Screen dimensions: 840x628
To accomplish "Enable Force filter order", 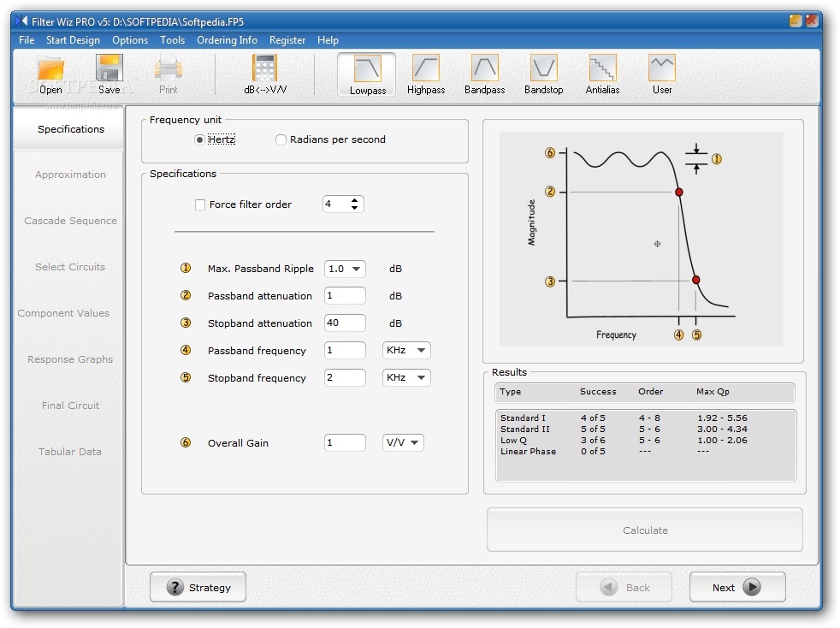I will (x=201, y=204).
